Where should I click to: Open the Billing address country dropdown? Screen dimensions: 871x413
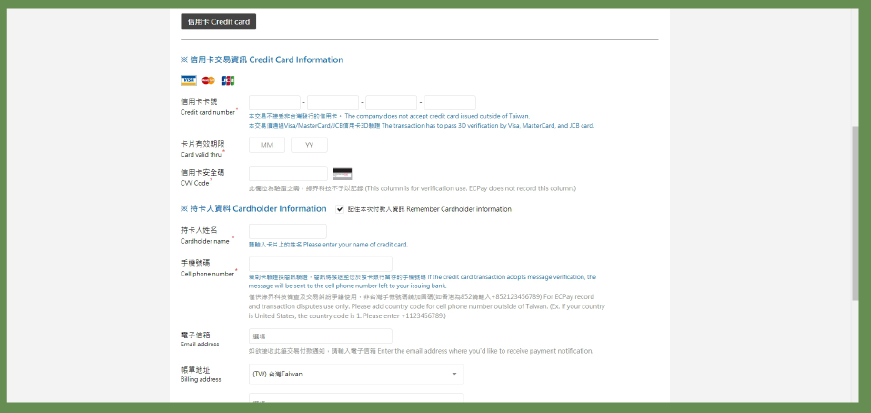coord(355,374)
